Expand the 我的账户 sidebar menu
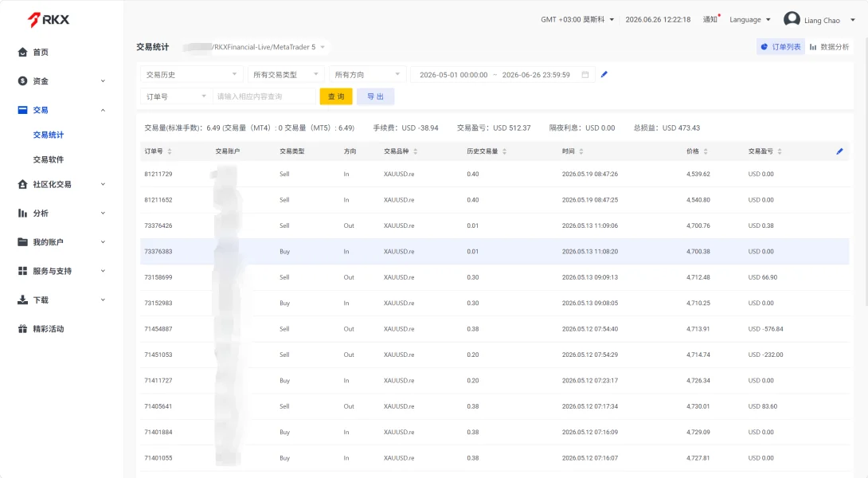 (103, 241)
